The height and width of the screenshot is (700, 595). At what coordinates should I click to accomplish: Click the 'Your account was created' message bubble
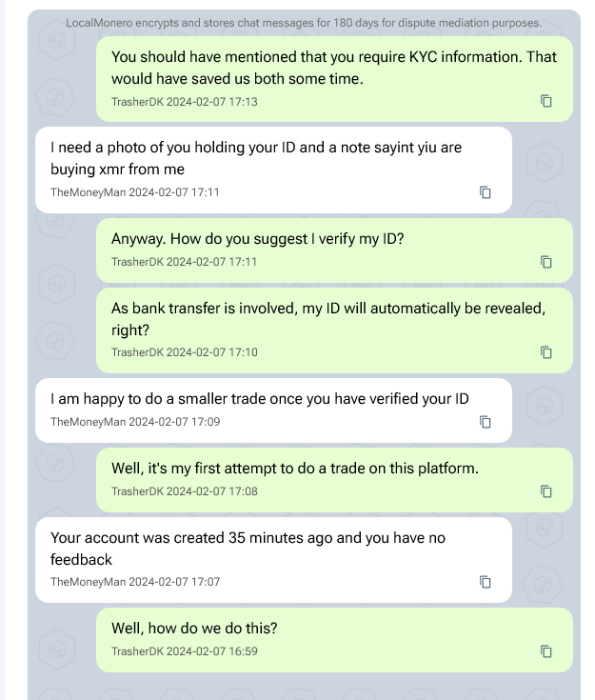[x=273, y=560]
